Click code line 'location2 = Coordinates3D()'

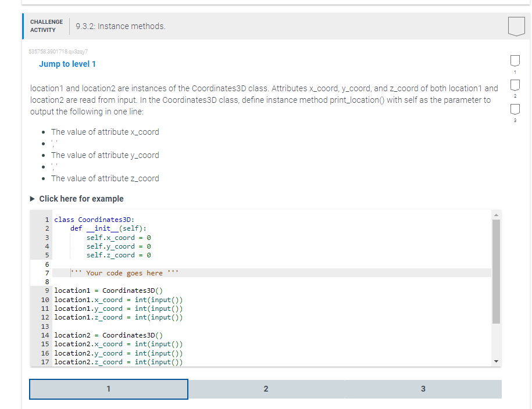[109, 335]
